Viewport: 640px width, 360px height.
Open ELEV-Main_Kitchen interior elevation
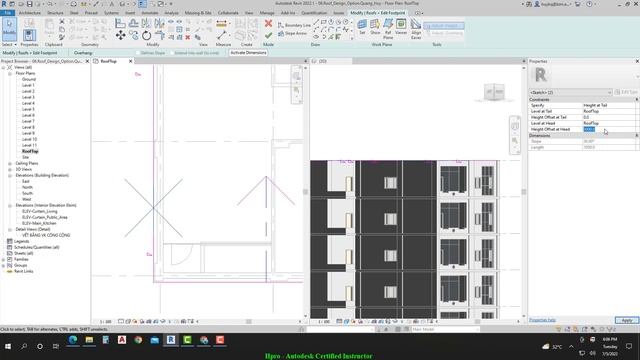39,223
